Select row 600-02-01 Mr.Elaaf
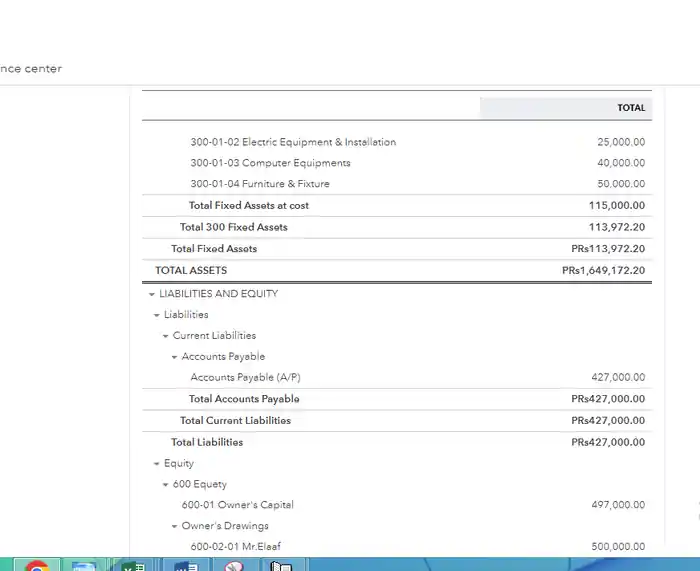 397,546
